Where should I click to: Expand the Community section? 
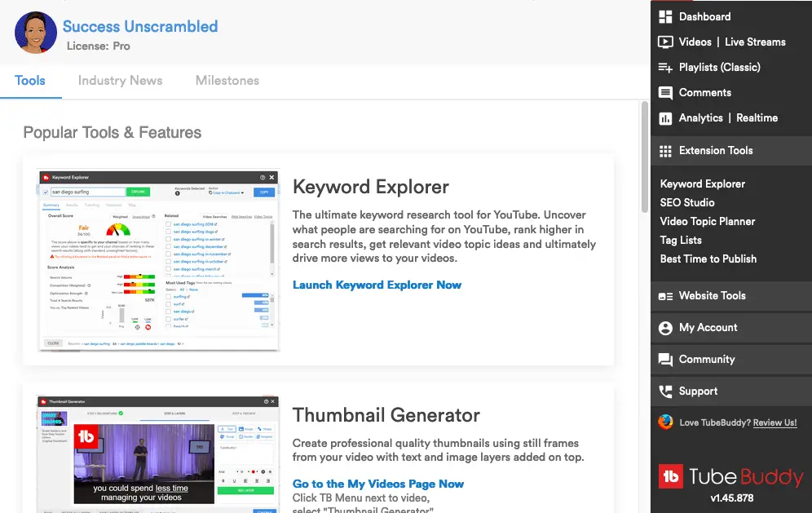click(731, 359)
